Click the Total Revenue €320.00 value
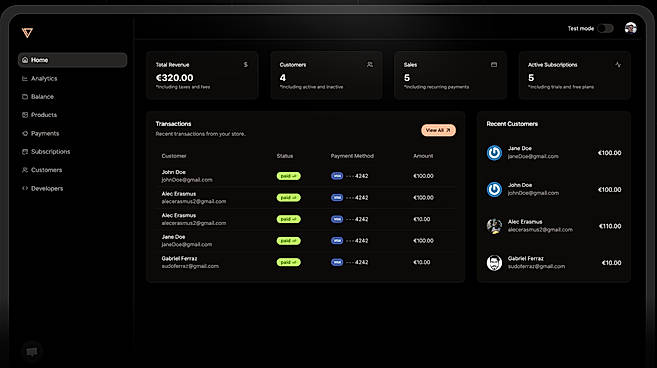The height and width of the screenshot is (368, 657). (174, 78)
